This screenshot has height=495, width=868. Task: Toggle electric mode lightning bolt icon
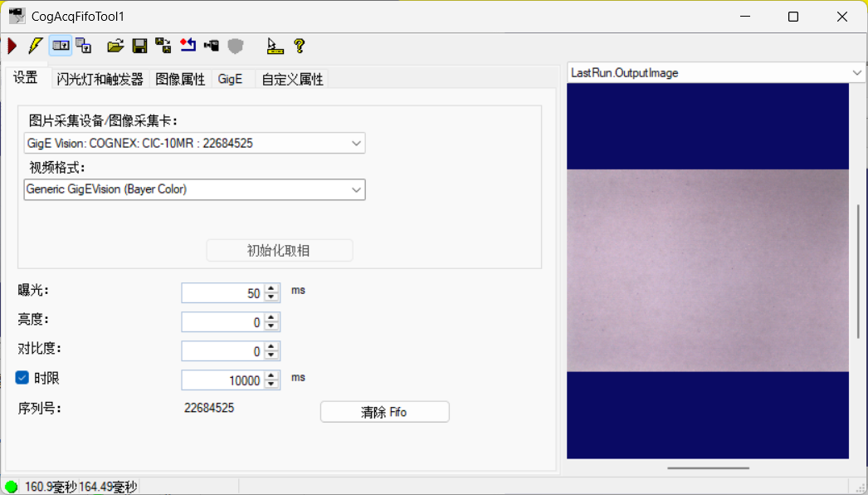coord(36,46)
